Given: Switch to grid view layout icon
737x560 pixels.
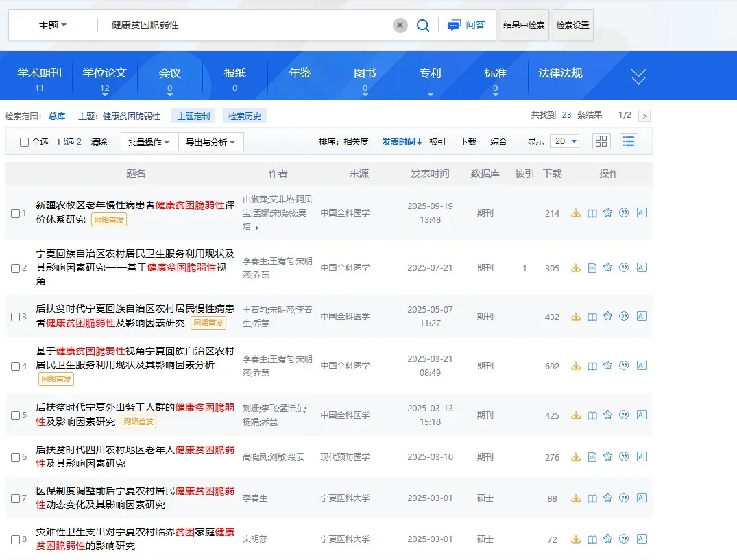Looking at the screenshot, I should (601, 141).
